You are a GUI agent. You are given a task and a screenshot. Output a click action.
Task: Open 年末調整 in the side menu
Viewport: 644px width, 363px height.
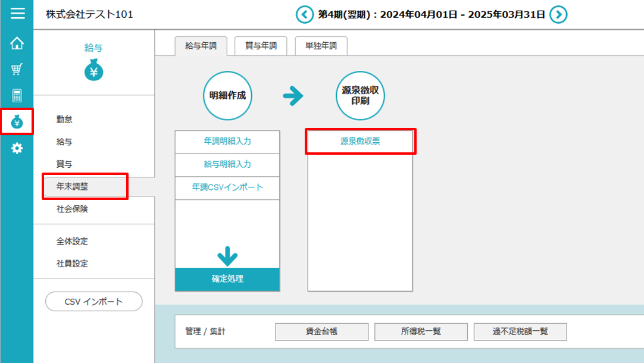pyautogui.click(x=85, y=186)
